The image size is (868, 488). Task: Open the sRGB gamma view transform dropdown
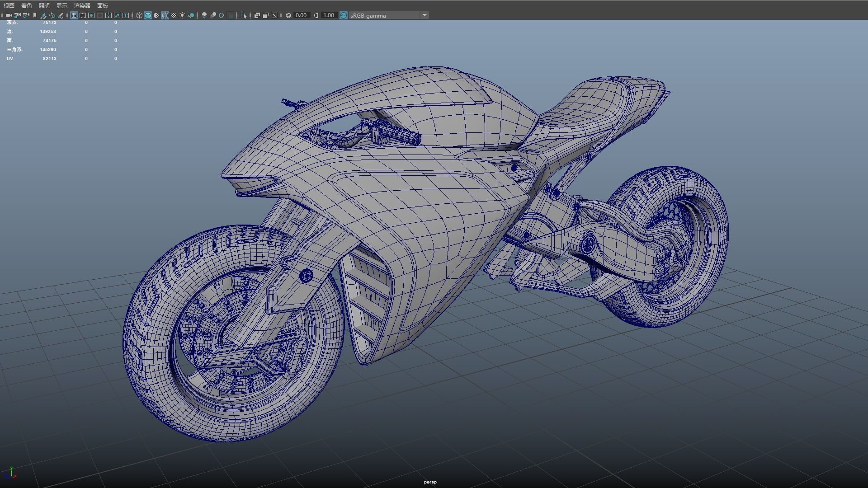coord(387,15)
